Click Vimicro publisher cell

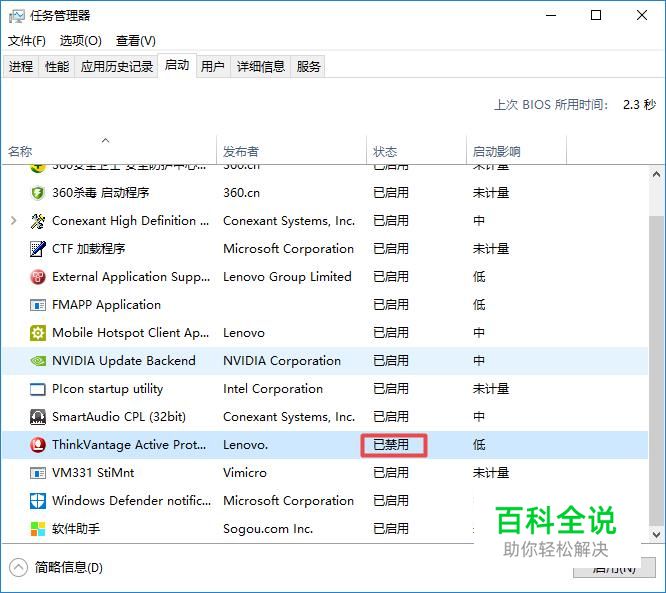[x=245, y=473]
